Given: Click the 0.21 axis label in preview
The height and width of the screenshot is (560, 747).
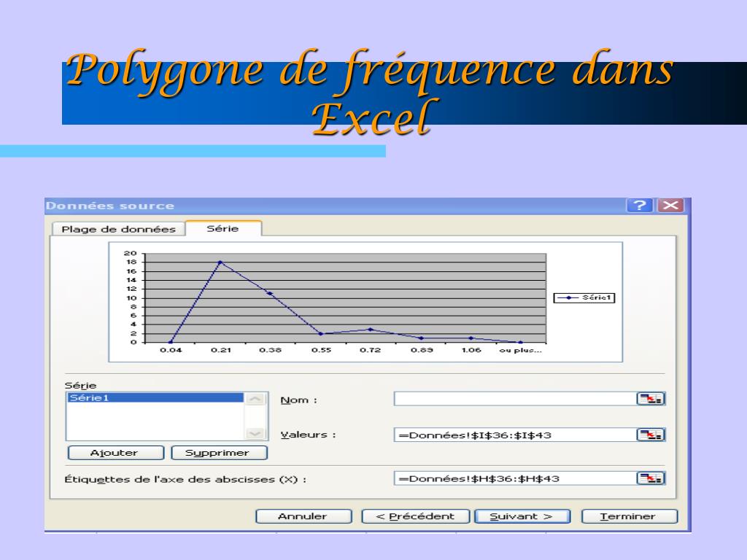Looking at the screenshot, I should (221, 350).
